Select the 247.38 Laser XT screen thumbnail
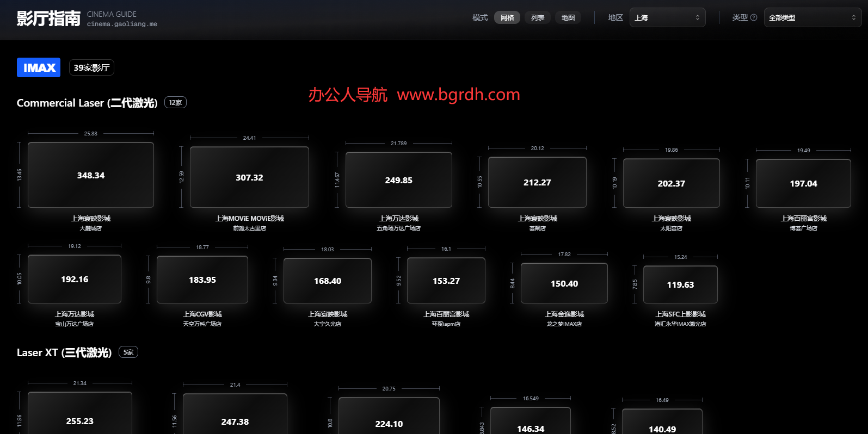The width and height of the screenshot is (868, 434). point(235,414)
